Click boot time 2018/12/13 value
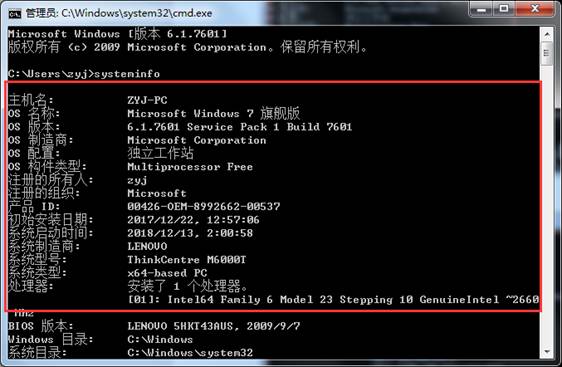This screenshot has width=562, height=367. point(190,233)
